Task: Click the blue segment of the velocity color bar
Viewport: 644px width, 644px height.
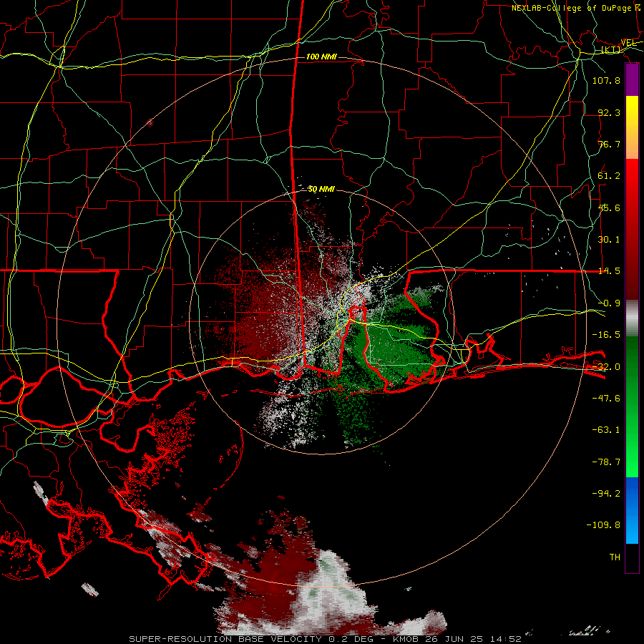Action: click(632, 510)
